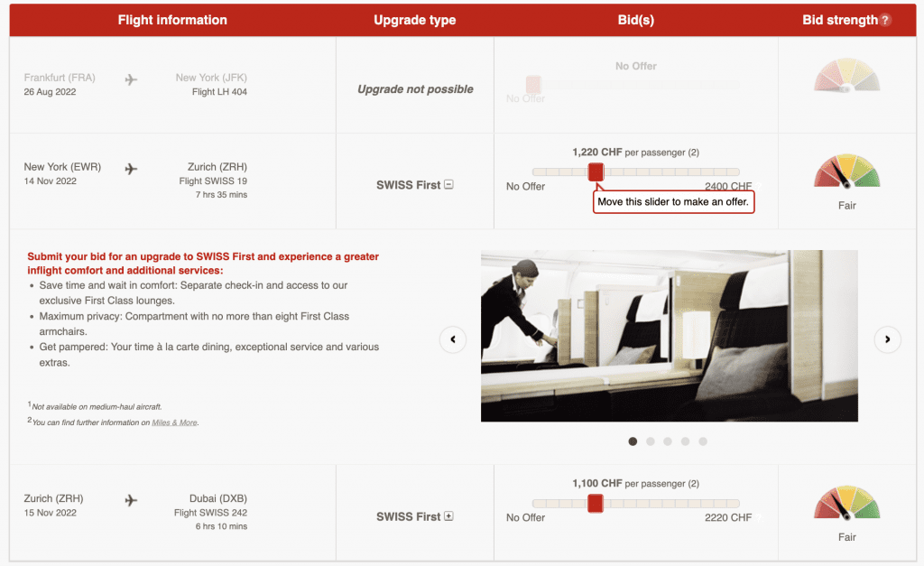This screenshot has height=566, width=924.
Task: Click the "1,100 CHF per passenger (2)" bid amount
Action: 636,484
